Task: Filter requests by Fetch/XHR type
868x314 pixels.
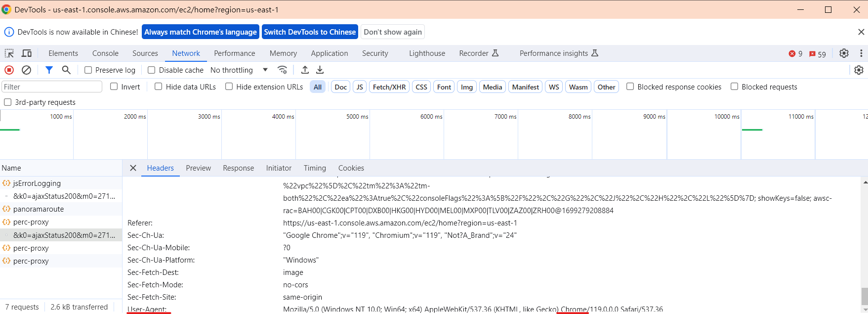Action: click(389, 87)
